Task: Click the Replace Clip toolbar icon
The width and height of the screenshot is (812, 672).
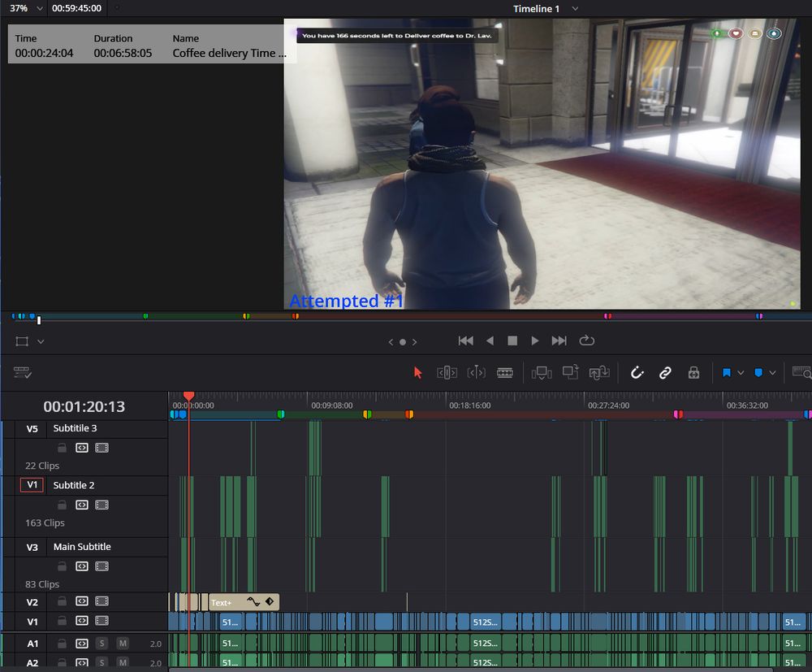Action: point(599,372)
